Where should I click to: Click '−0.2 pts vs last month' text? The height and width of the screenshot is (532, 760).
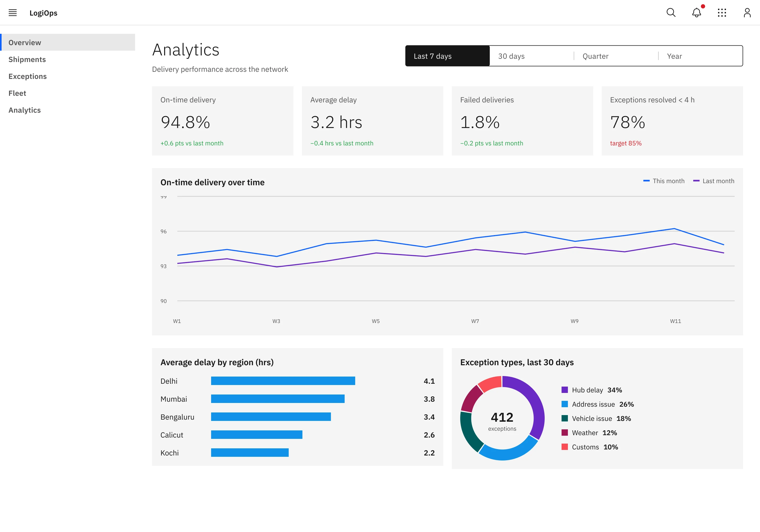(x=492, y=143)
